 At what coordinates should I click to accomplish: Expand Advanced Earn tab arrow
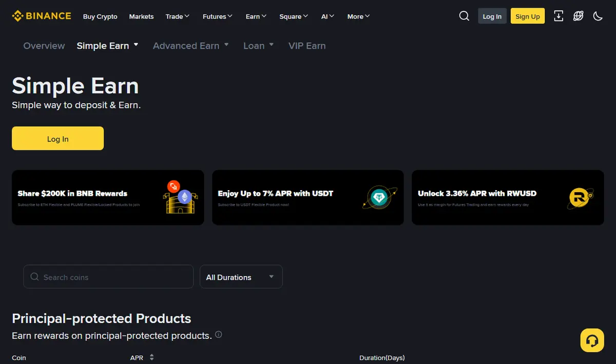coord(226,45)
